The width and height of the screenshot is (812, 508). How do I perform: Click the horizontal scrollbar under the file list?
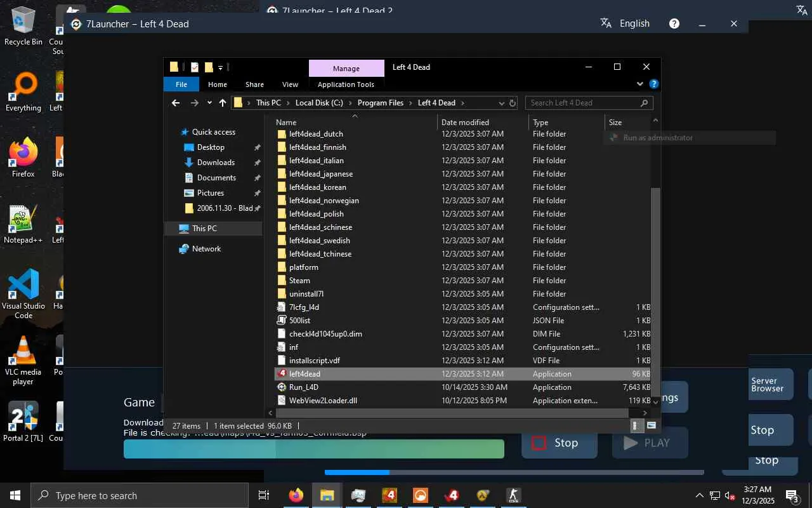452,413
